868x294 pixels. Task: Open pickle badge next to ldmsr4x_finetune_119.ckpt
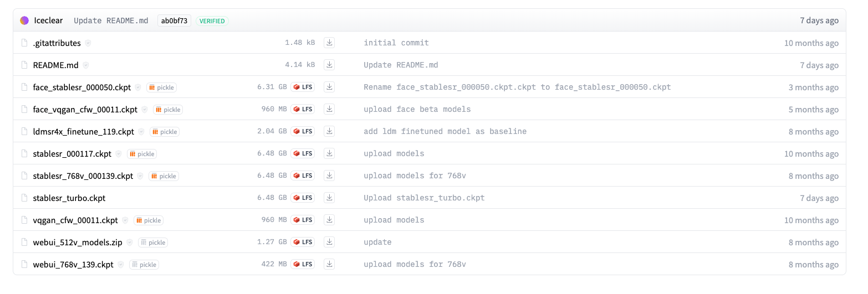[x=165, y=132]
